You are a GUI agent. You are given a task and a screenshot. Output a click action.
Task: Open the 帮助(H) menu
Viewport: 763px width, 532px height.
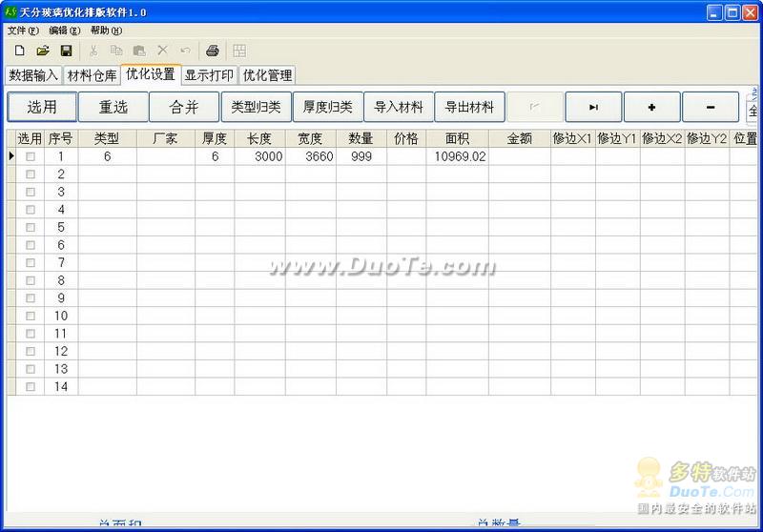[106, 31]
